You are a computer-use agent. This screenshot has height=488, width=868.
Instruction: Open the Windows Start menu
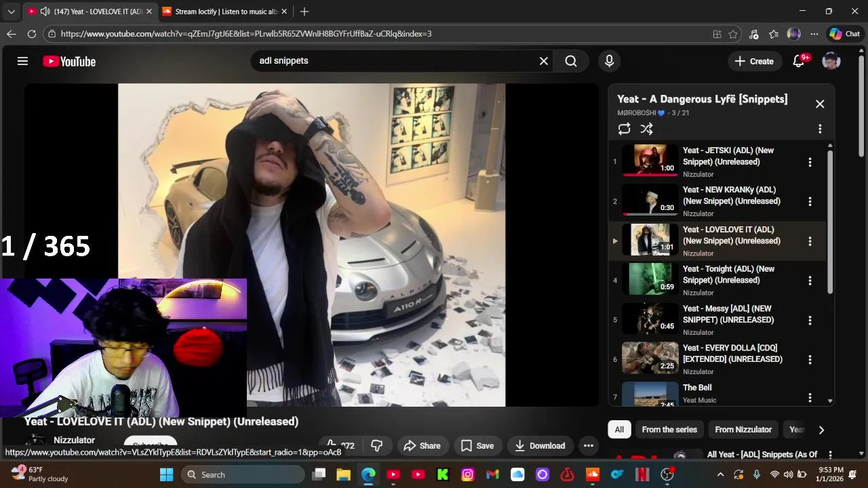click(x=166, y=474)
